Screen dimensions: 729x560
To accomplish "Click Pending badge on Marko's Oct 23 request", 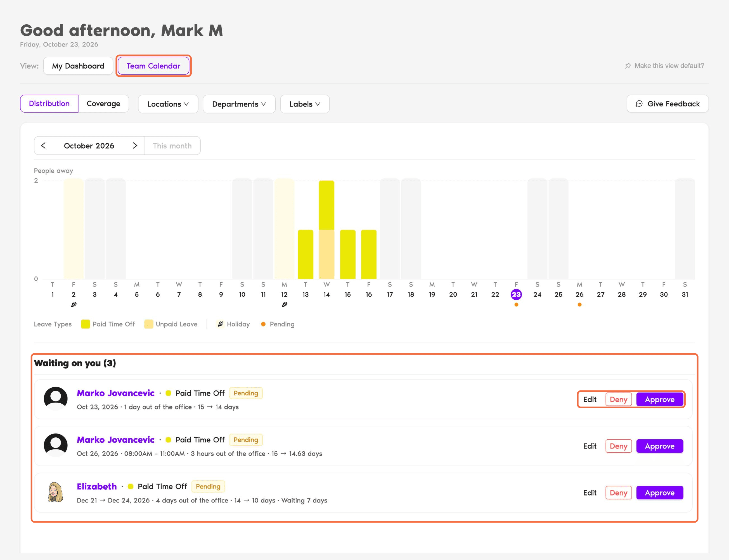I will 246,393.
